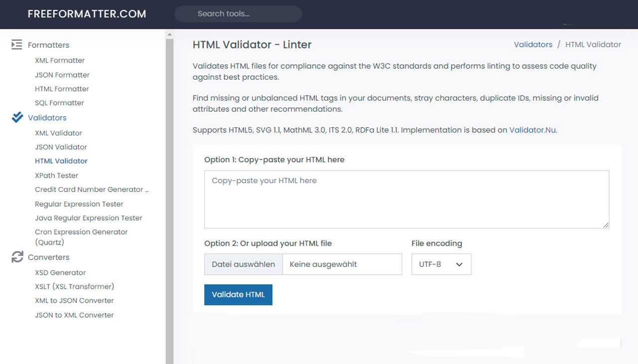Focus the Copy-paste your HTML textarea
This screenshot has height=364, width=638.
(x=406, y=199)
